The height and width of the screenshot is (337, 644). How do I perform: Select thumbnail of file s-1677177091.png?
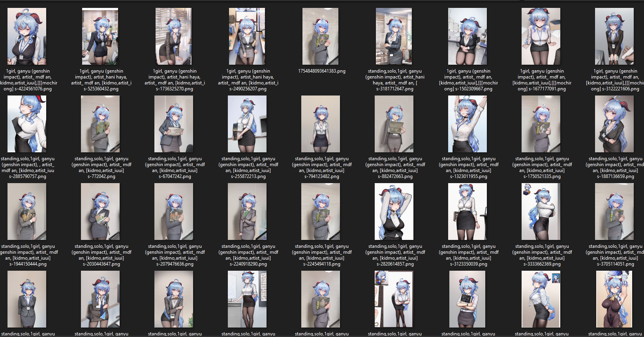(x=541, y=36)
